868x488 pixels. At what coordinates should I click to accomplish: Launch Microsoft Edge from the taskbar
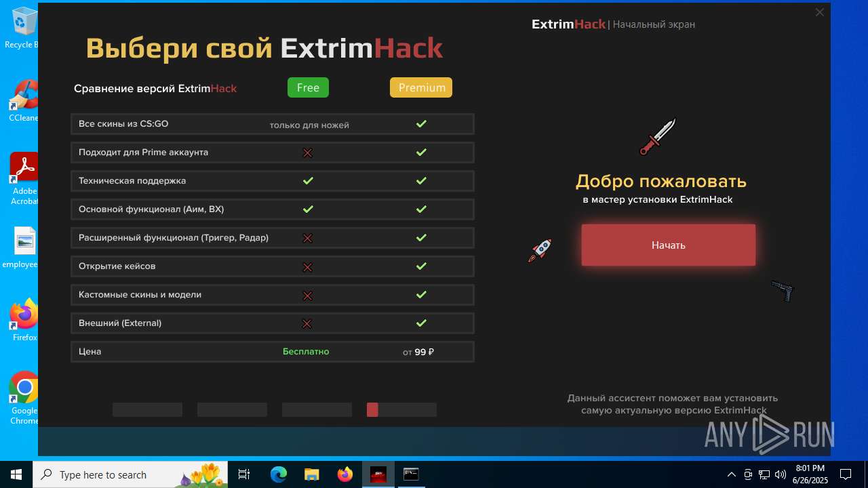click(x=279, y=474)
